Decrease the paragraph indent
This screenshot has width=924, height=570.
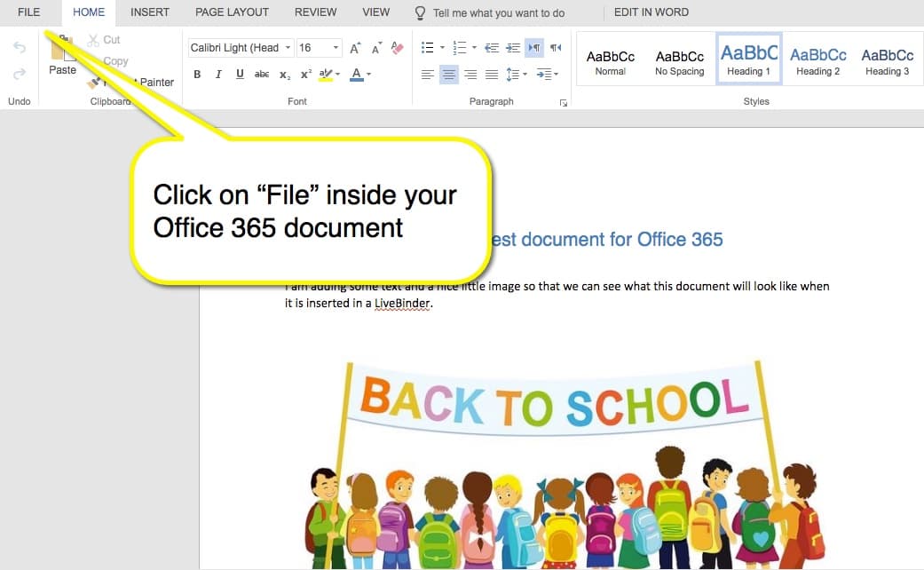click(x=492, y=48)
